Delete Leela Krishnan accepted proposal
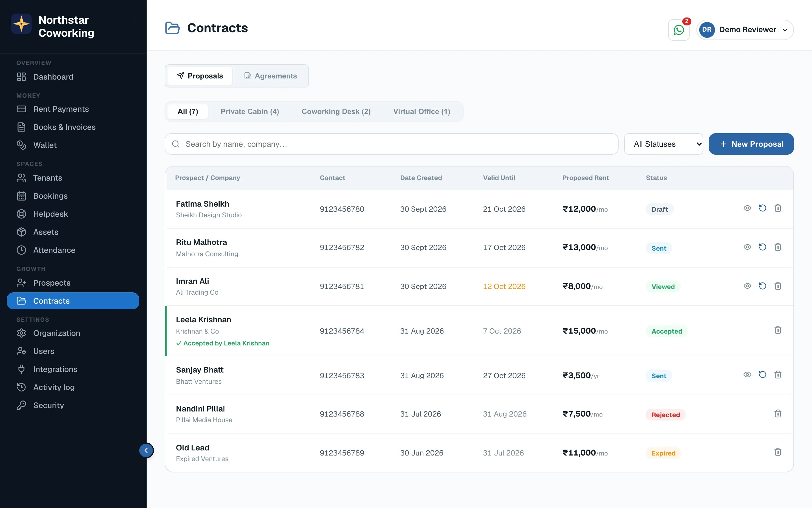This screenshot has width=812, height=508. click(778, 330)
